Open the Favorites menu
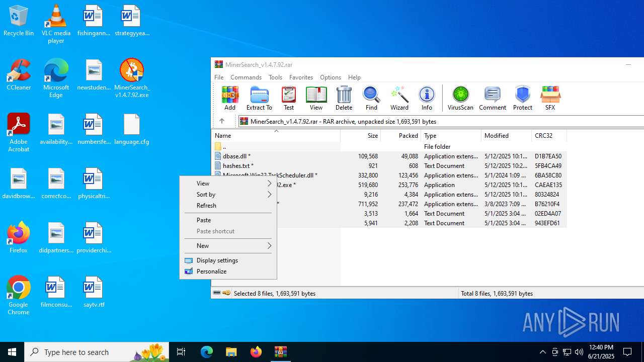The image size is (644, 362). coord(301,77)
